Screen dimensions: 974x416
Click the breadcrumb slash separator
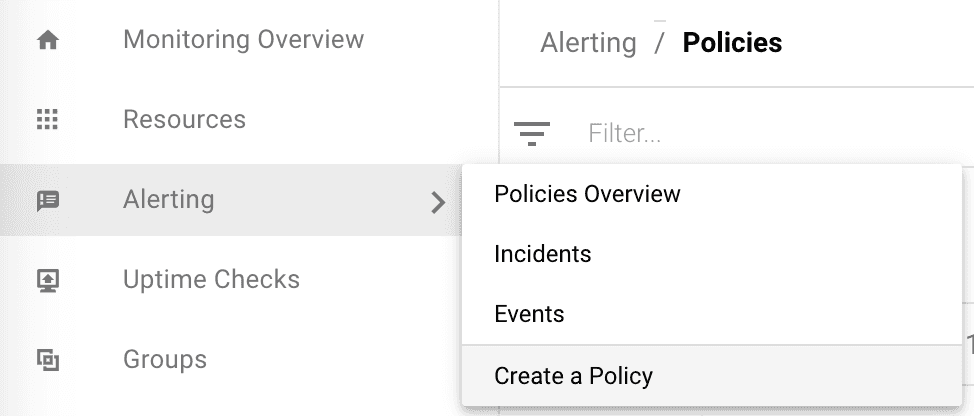[x=659, y=43]
